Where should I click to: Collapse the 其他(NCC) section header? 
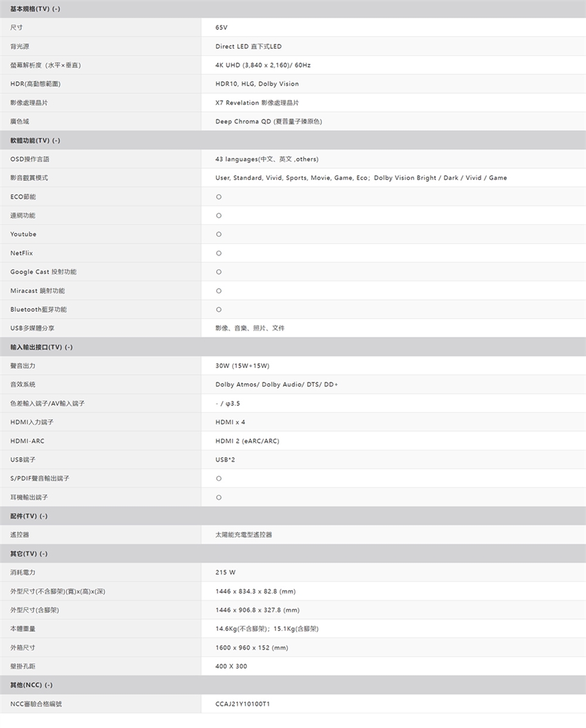[x=31, y=685]
